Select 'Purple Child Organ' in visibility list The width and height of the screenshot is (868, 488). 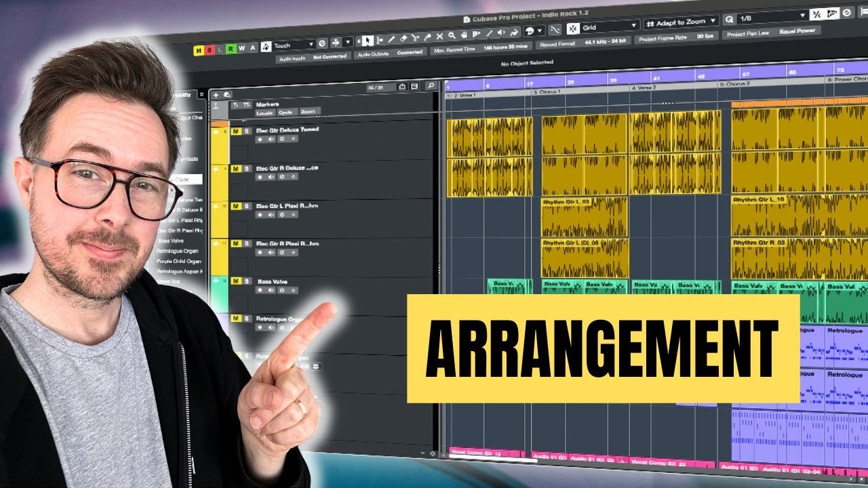pos(180,262)
